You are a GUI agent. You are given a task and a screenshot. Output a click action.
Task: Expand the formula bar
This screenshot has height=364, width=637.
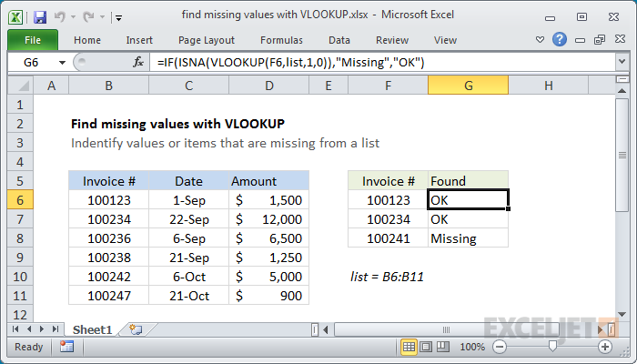point(622,62)
